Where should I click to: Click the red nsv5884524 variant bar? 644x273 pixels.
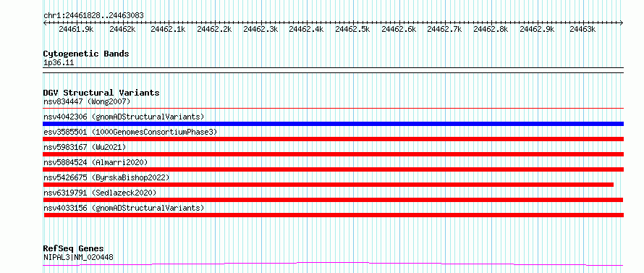(x=333, y=169)
